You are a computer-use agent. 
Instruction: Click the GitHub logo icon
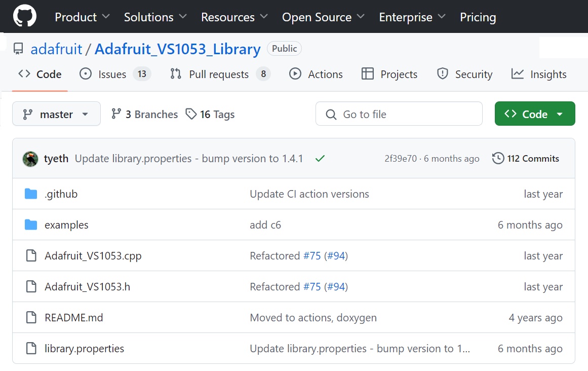click(25, 17)
